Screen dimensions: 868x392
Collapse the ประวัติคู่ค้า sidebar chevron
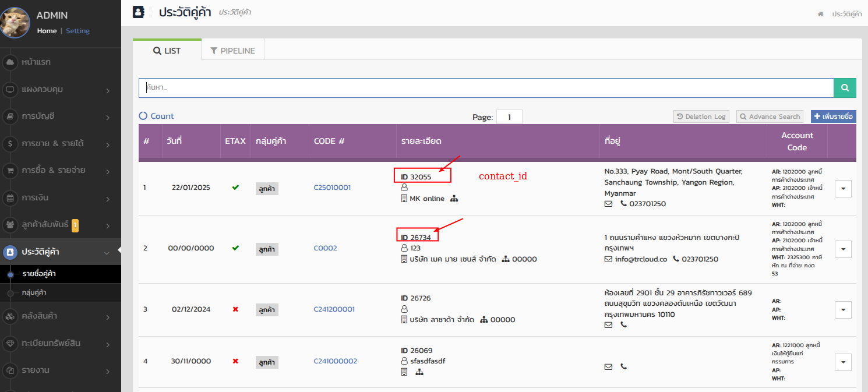(x=107, y=253)
